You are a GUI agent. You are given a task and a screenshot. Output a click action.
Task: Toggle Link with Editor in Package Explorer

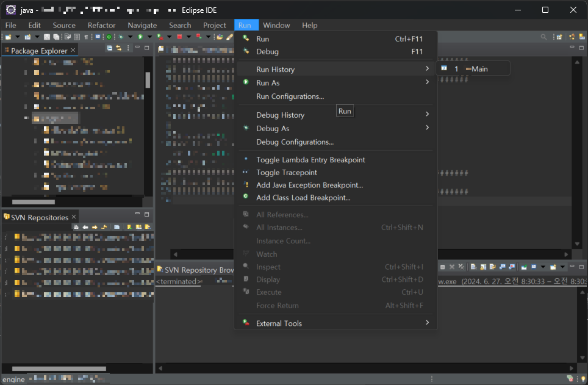[119, 48]
